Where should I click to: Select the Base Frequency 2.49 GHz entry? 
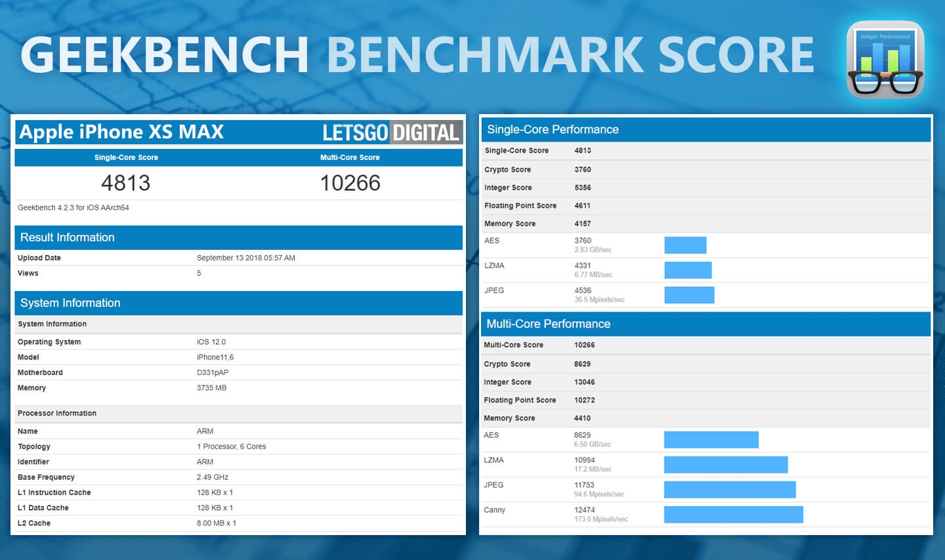tap(131, 477)
